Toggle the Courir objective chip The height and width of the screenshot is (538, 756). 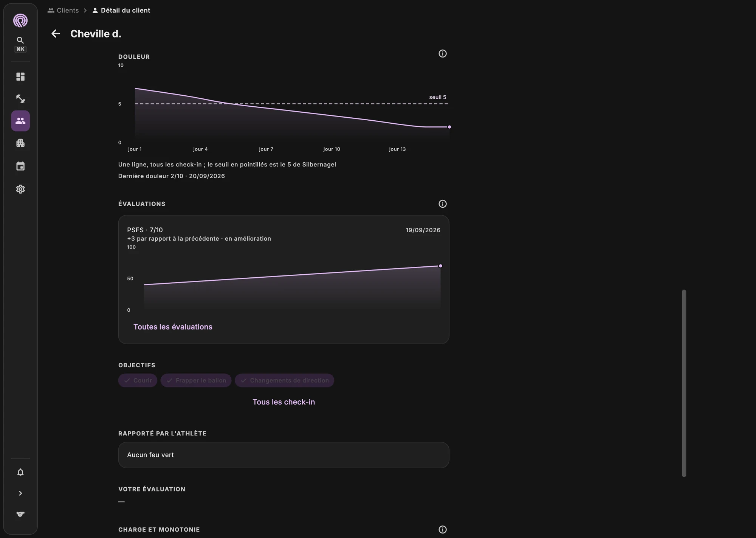138,381
